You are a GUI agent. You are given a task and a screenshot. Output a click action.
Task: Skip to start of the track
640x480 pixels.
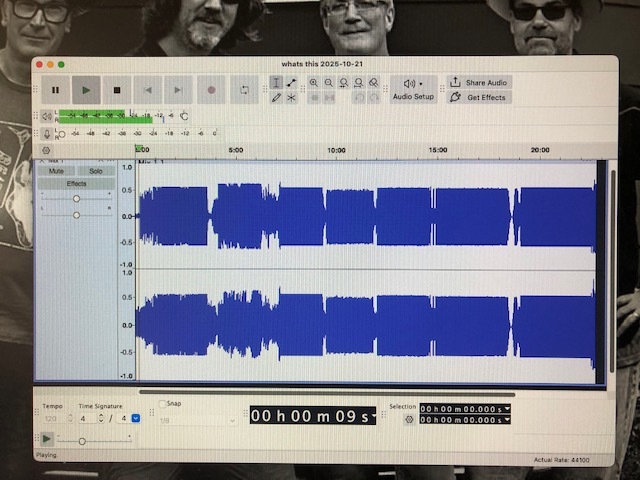pyautogui.click(x=148, y=90)
